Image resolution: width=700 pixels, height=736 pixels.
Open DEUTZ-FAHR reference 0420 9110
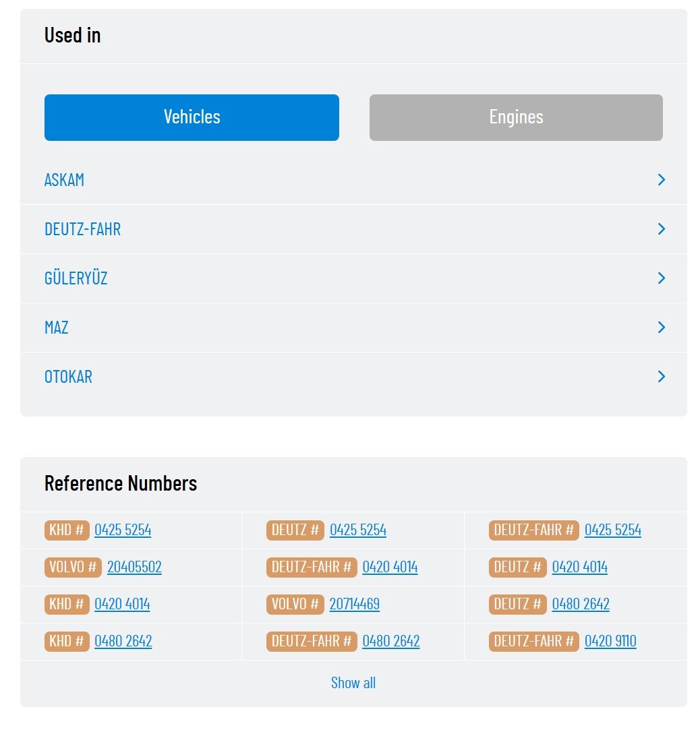point(610,641)
